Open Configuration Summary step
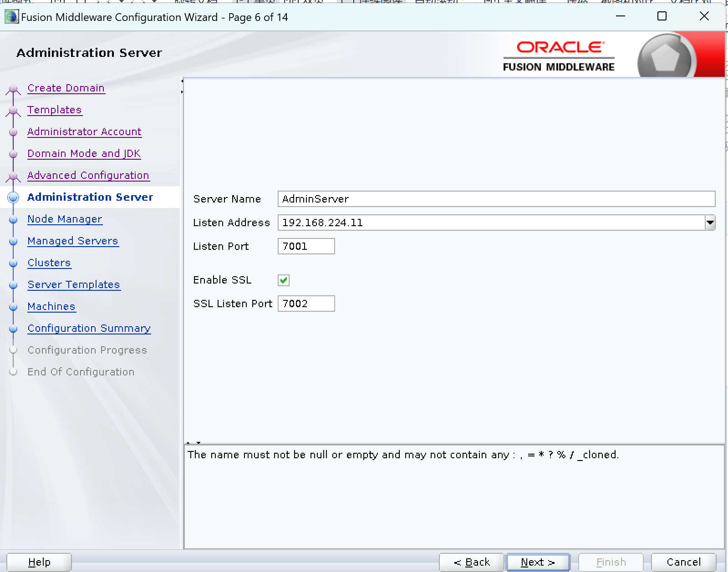 (89, 328)
